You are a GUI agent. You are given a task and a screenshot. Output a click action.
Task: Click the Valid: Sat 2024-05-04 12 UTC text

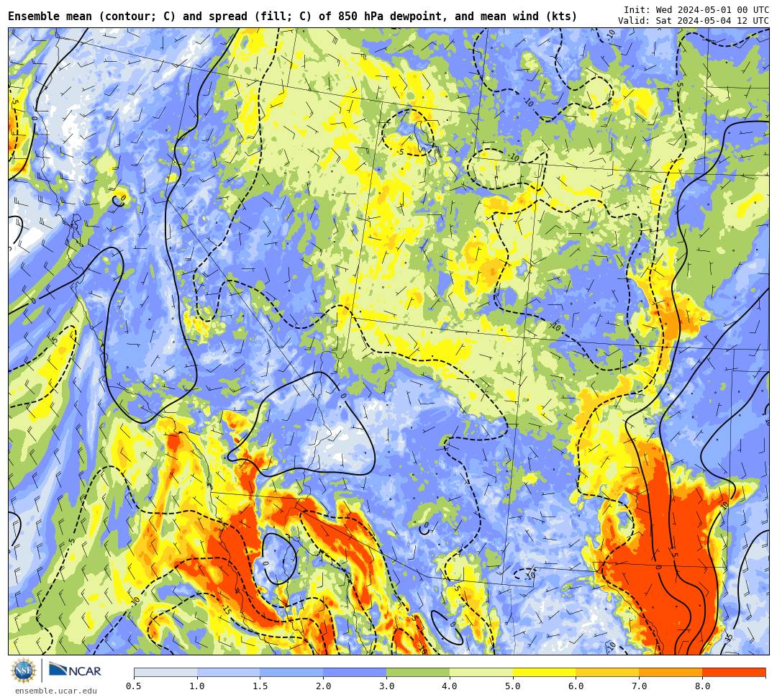694,20
